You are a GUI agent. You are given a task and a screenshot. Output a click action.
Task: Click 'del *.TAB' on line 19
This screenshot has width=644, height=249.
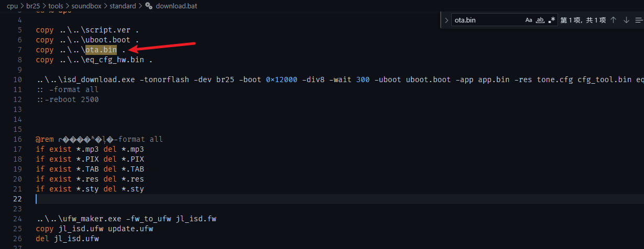124,169
